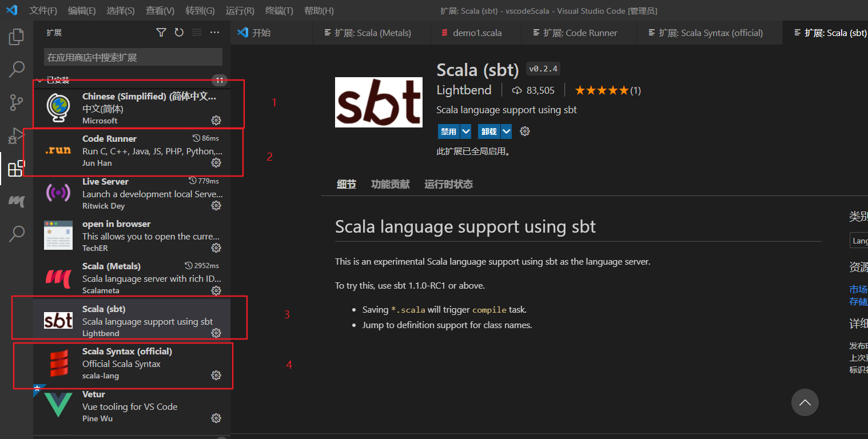
Task: Select the Search icon in the activity bar
Action: click(x=15, y=69)
